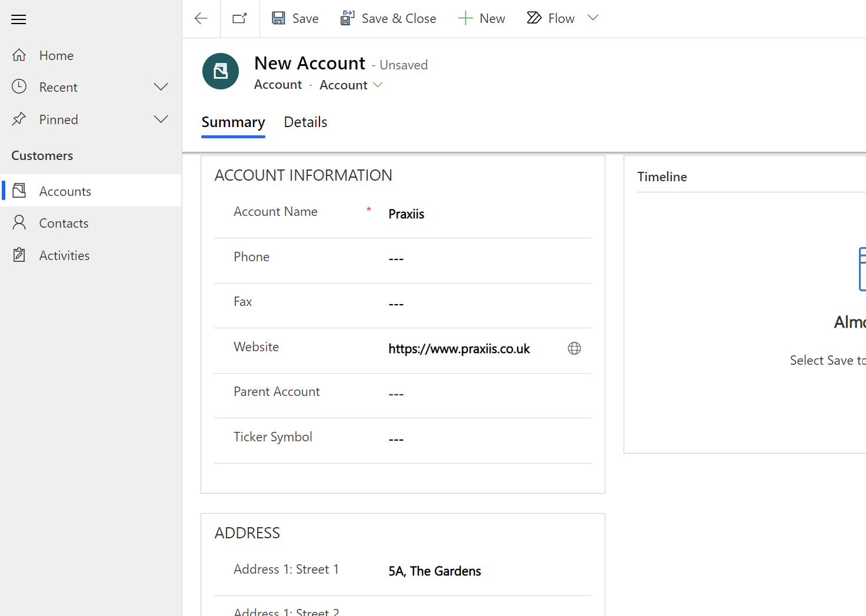Click the Ticker Symbol label
Screen dimensions: 866x616
(x=273, y=437)
